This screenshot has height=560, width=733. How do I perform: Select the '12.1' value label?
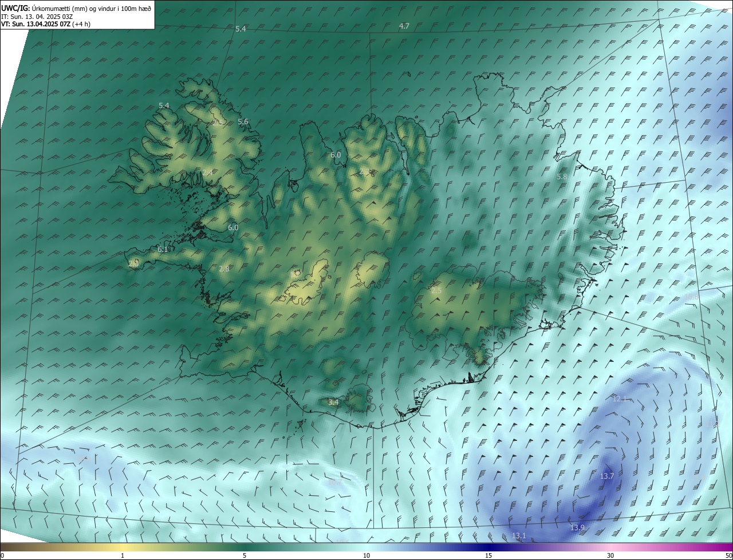point(620,399)
